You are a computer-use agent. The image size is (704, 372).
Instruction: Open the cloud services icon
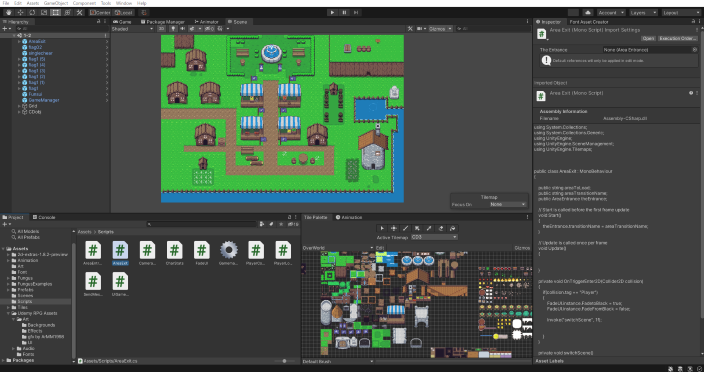588,13
